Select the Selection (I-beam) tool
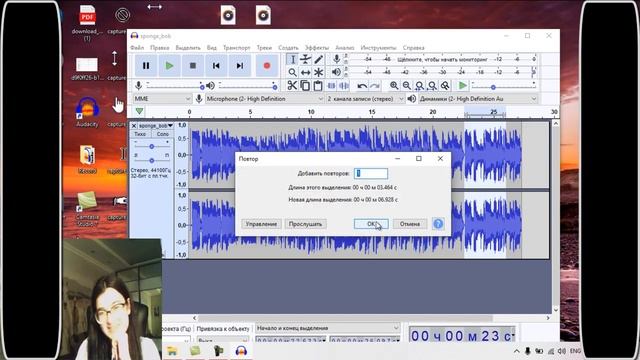 [292, 59]
